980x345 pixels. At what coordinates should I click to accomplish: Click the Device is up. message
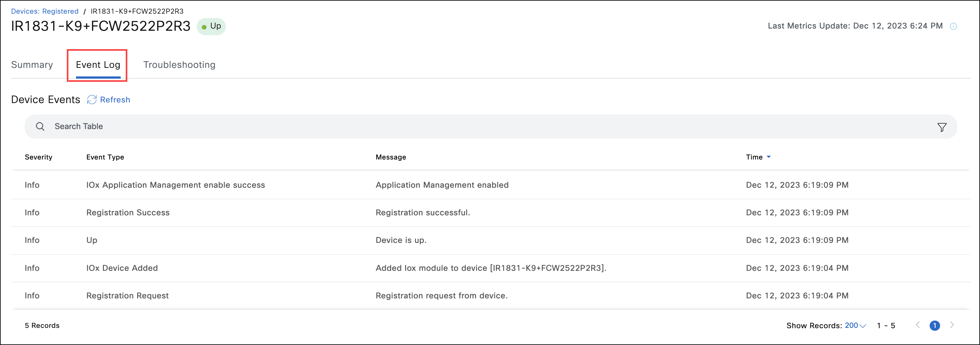pyautogui.click(x=401, y=240)
